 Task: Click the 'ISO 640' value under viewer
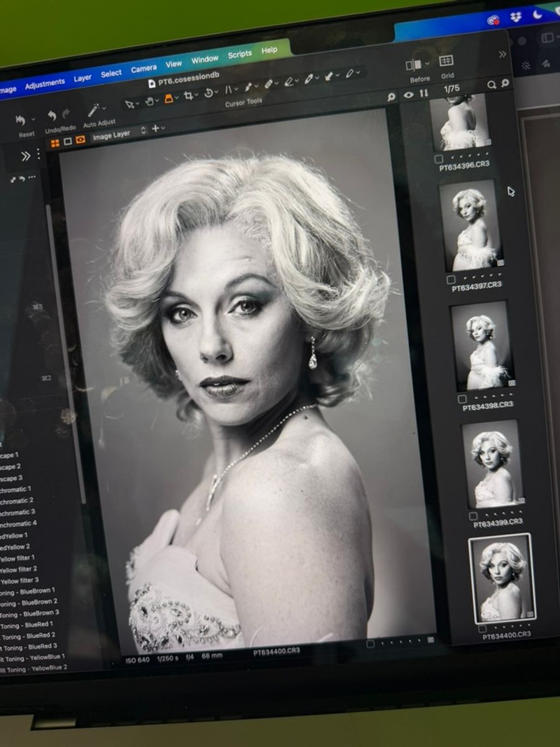click(138, 660)
